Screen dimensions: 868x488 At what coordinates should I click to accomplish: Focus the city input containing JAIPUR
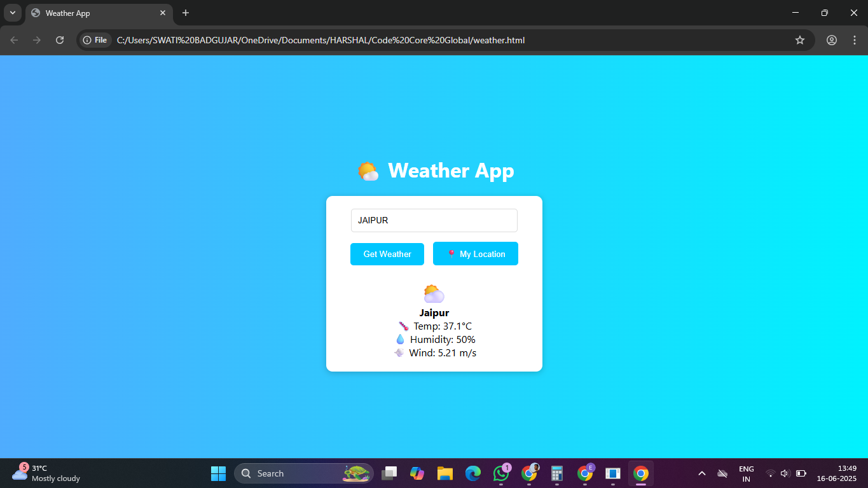[x=434, y=221]
